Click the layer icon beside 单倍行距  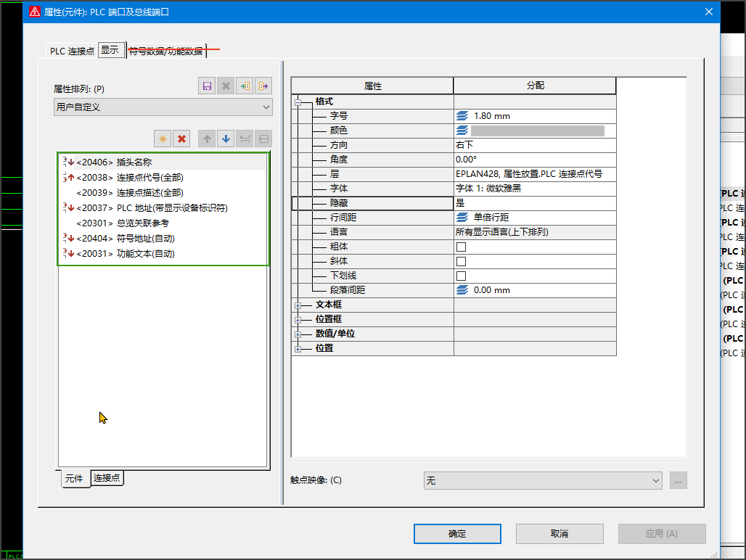pyautogui.click(x=462, y=217)
